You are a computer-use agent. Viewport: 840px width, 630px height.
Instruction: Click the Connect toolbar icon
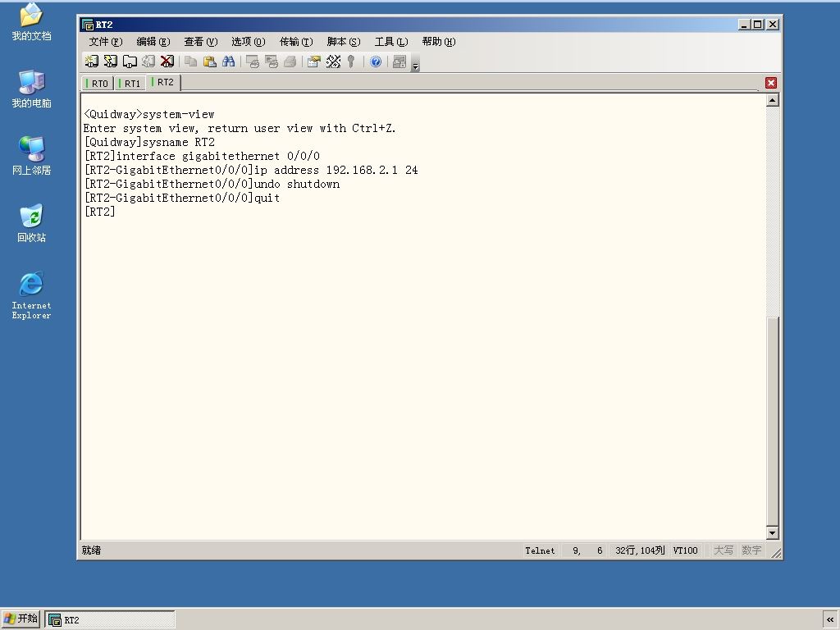[92, 62]
